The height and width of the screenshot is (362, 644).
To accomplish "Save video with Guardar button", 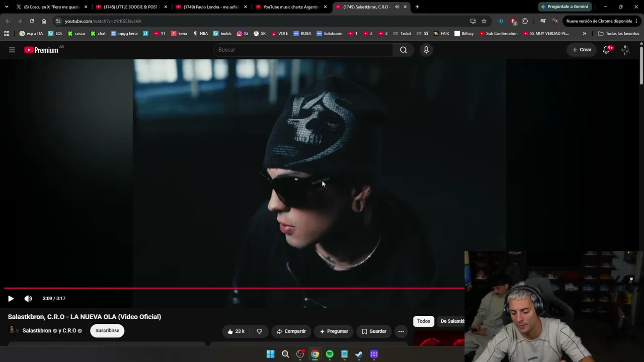I will pos(374,331).
